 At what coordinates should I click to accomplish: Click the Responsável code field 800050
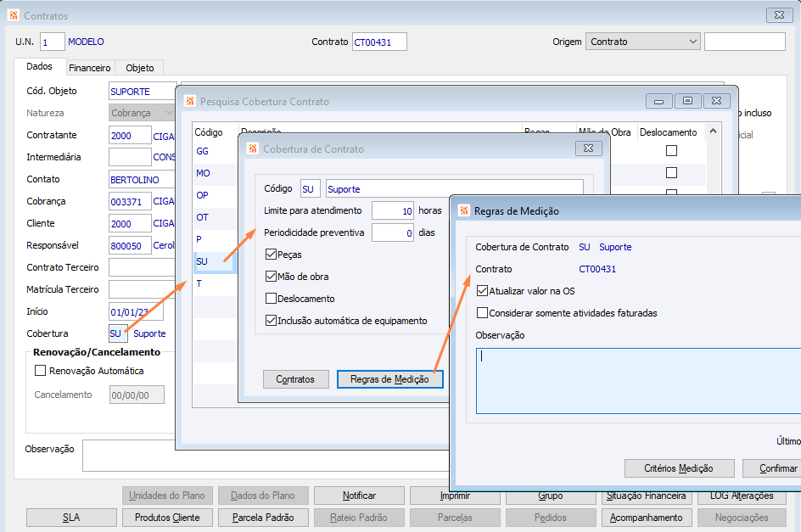pos(131,245)
